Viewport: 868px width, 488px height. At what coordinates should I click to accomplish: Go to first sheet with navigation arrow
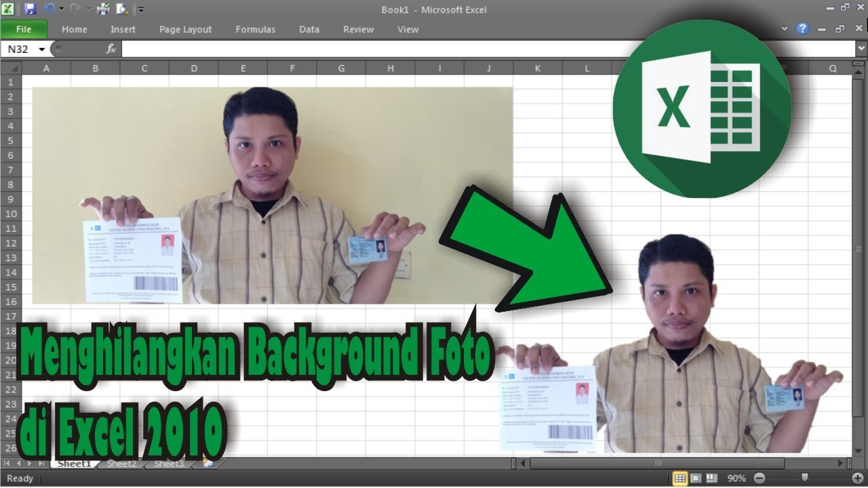(x=7, y=464)
